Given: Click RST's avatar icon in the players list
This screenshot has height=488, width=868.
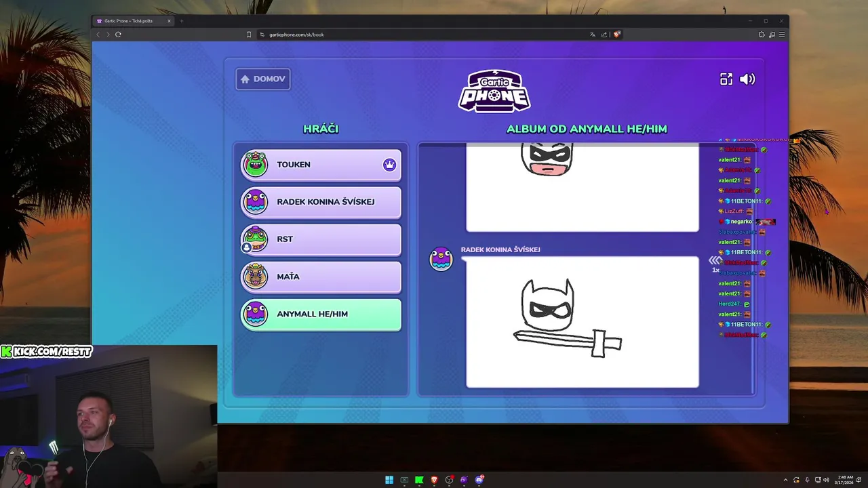Looking at the screenshot, I should click(x=255, y=239).
